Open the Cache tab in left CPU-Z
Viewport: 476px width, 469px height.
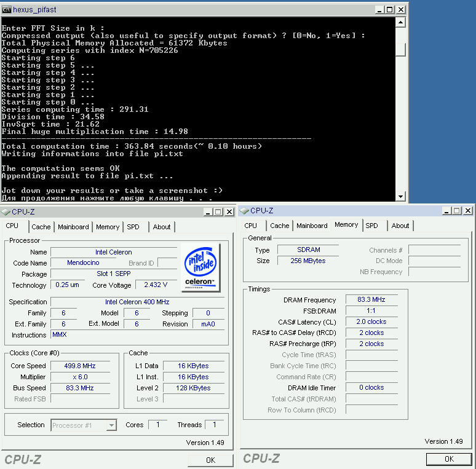coord(41,227)
